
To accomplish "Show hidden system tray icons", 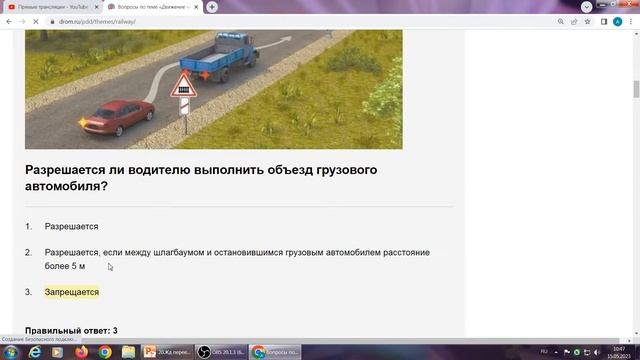I will [556, 352].
